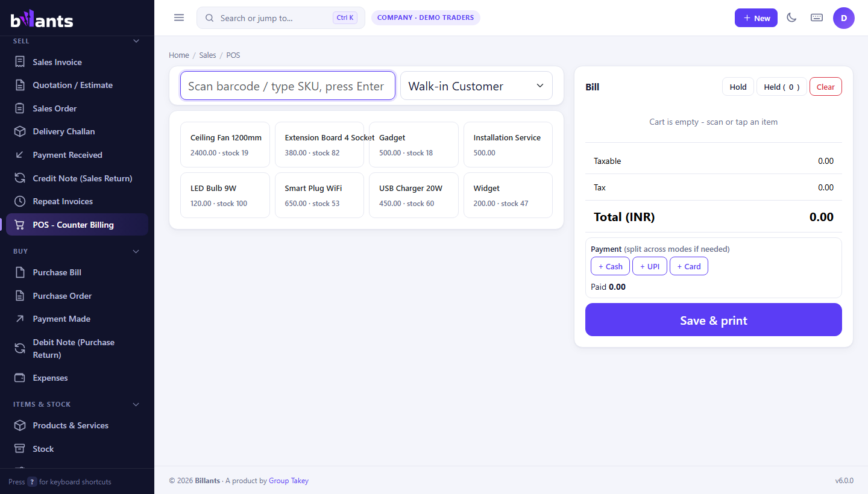Click the Sales Order icon
Image resolution: width=868 pixels, height=494 pixels.
(20, 108)
